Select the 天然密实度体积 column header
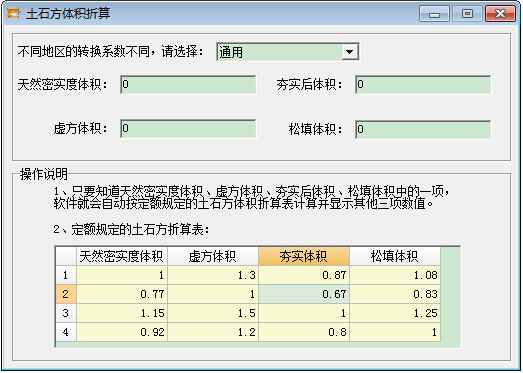 tap(122, 256)
